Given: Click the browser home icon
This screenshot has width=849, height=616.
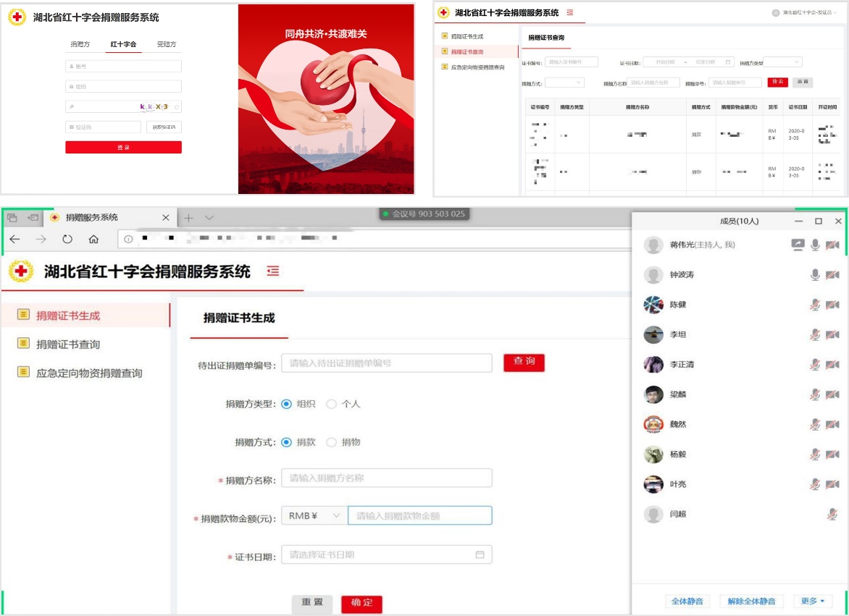Looking at the screenshot, I should [x=93, y=239].
